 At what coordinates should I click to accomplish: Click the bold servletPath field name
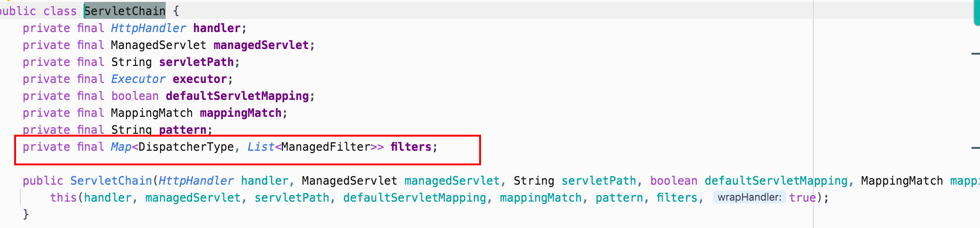(x=196, y=62)
